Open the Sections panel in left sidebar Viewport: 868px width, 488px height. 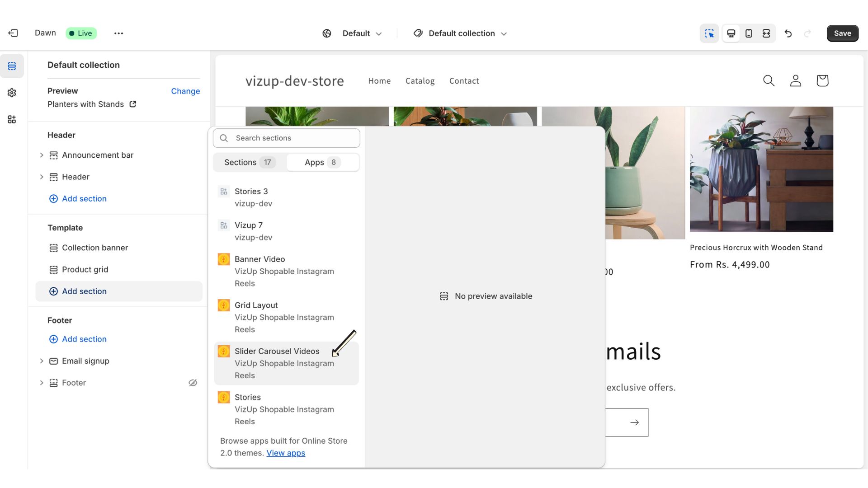coord(12,66)
